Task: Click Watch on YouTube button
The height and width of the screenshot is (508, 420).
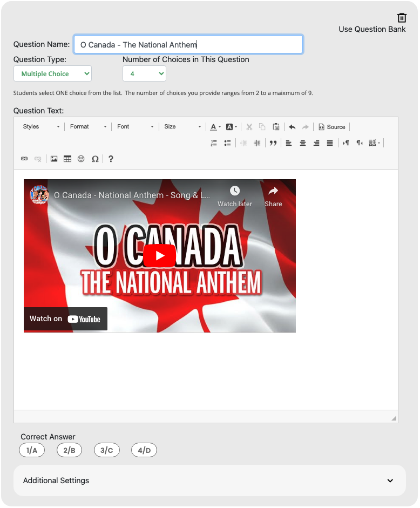Action: tap(65, 319)
